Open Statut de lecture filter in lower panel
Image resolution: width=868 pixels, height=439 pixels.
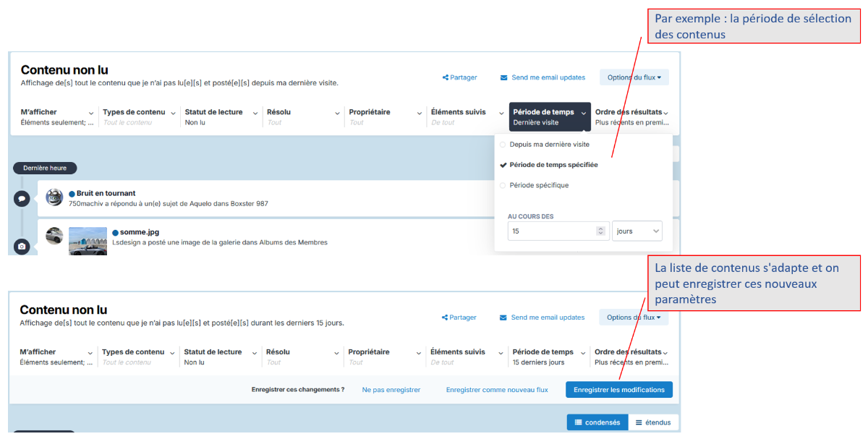[x=221, y=357]
